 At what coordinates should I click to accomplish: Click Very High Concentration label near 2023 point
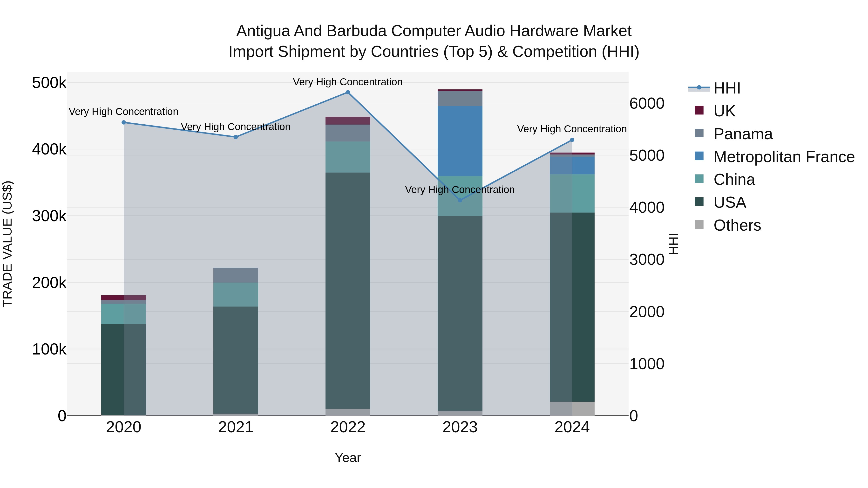point(460,190)
